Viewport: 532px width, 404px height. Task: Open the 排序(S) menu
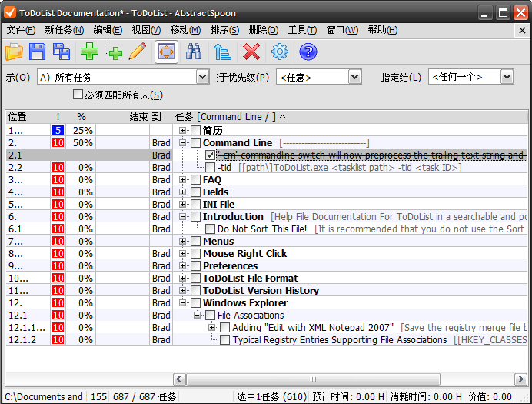click(x=224, y=30)
